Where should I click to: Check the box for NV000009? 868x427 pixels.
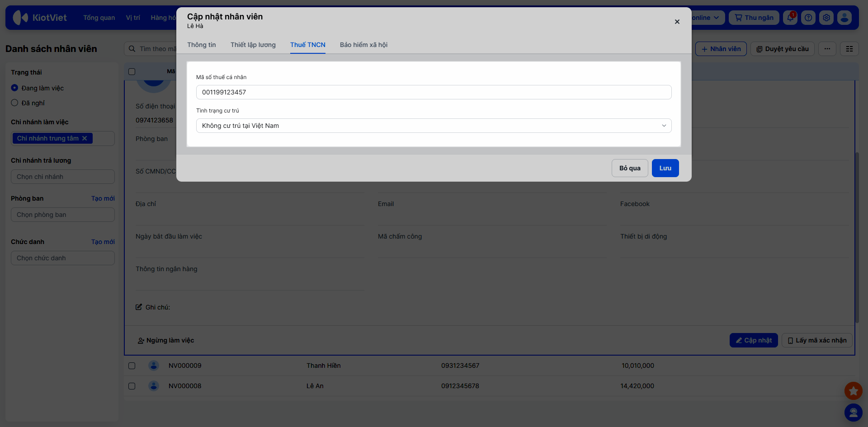point(132,366)
